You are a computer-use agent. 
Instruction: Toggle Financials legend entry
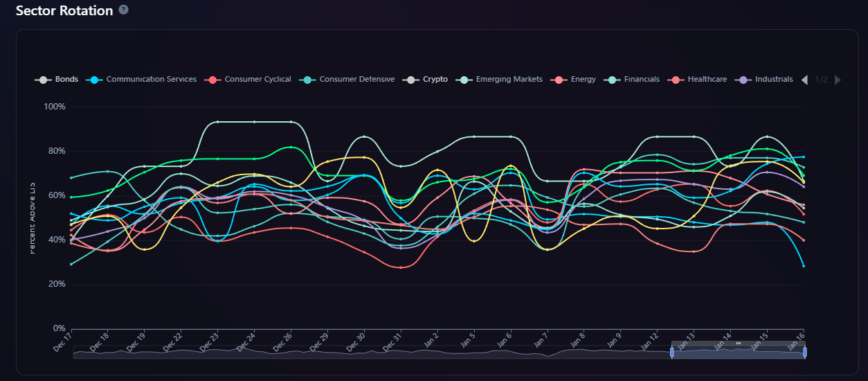pyautogui.click(x=632, y=80)
